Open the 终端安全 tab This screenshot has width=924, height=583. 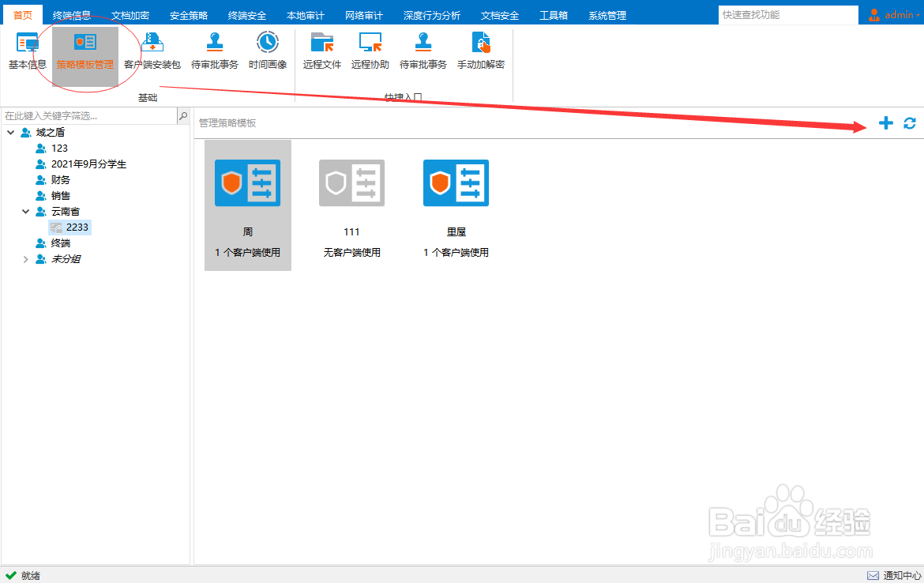pos(247,15)
